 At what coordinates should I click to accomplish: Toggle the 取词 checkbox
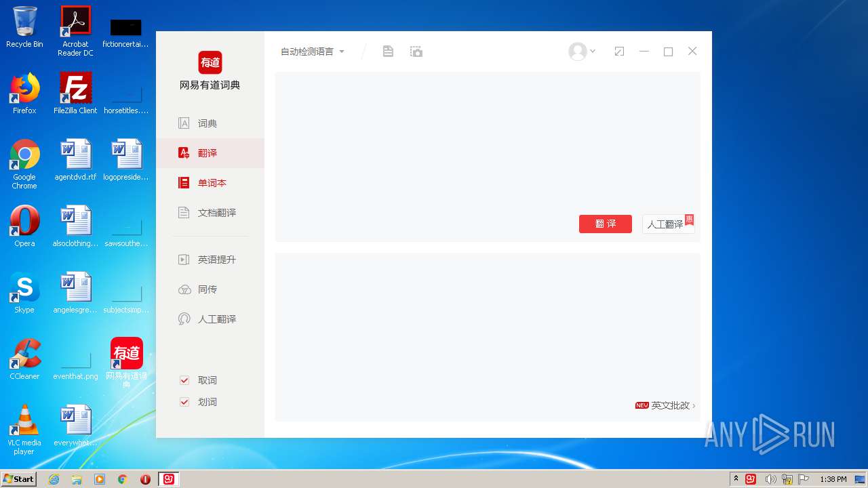[184, 380]
